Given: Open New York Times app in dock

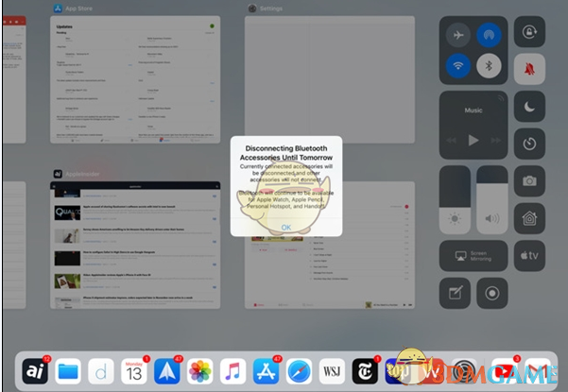Looking at the screenshot, I should pyautogui.click(x=365, y=371).
